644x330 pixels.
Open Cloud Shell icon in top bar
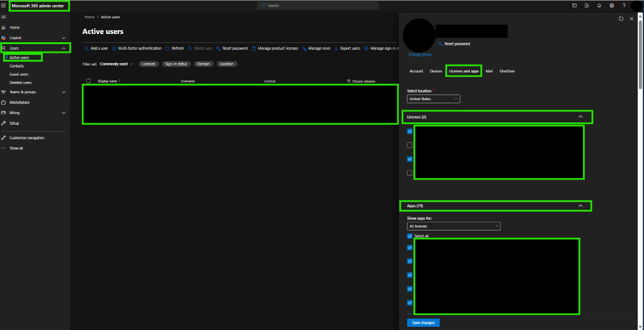pyautogui.click(x=574, y=6)
